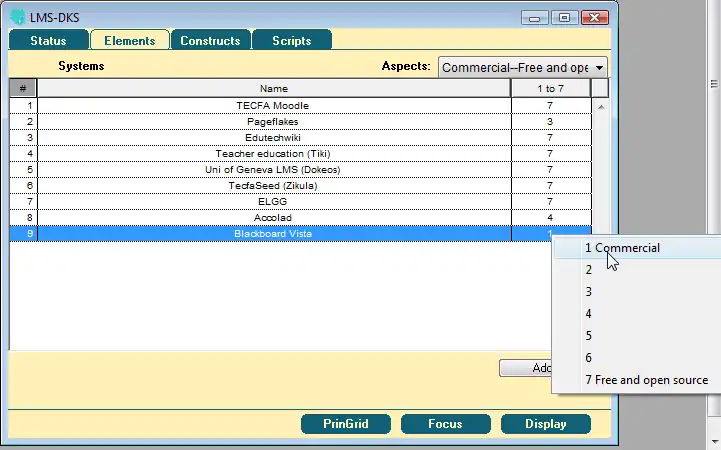The height and width of the screenshot is (450, 721).
Task: Click the LMS-DKS app icon in title bar
Action: [17, 17]
